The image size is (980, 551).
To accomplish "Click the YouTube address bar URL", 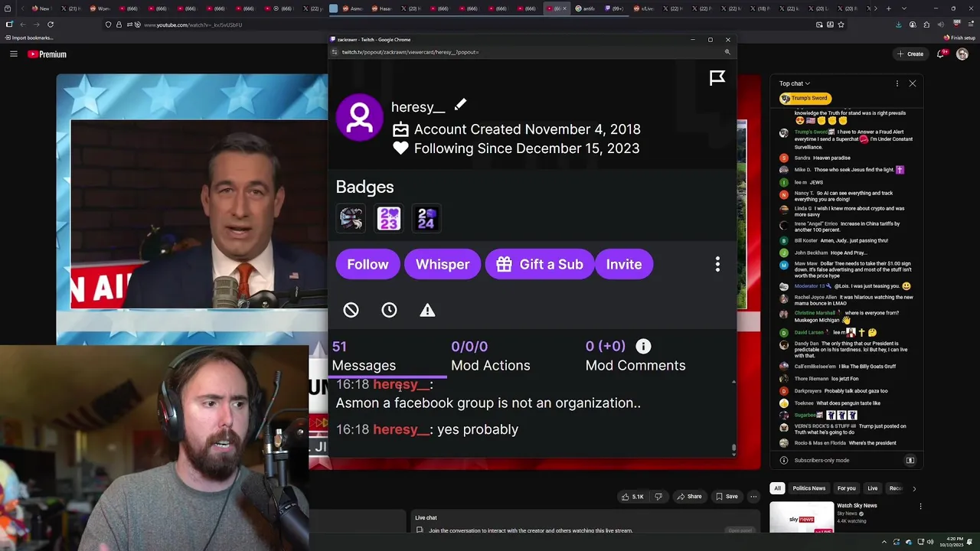I will coord(193,24).
